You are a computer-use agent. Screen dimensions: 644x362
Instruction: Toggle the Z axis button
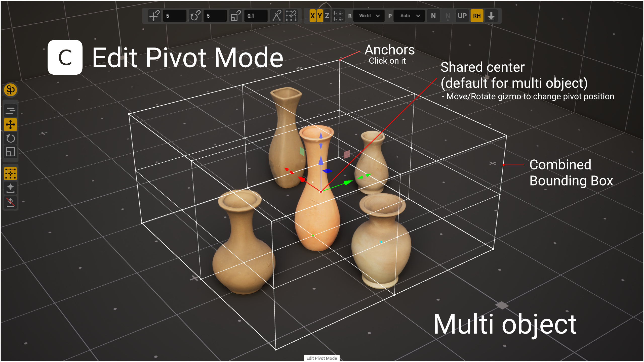click(327, 16)
